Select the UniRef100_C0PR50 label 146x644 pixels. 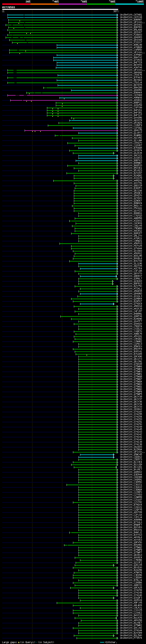click(131, 50)
